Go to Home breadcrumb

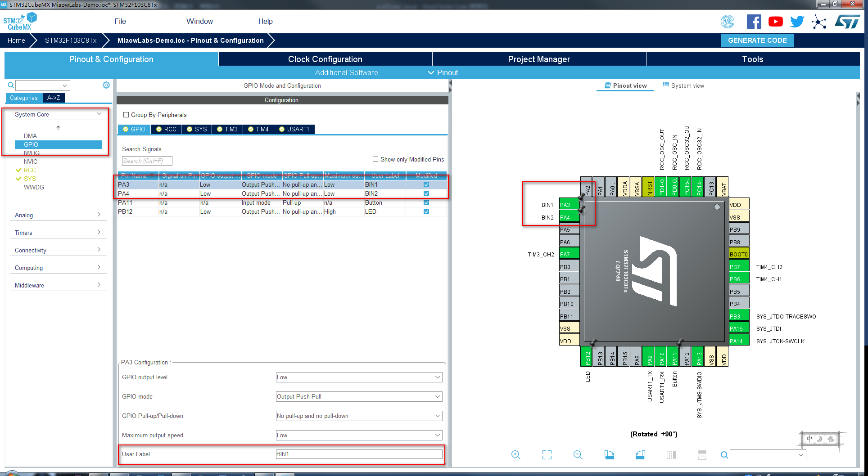[x=16, y=40]
